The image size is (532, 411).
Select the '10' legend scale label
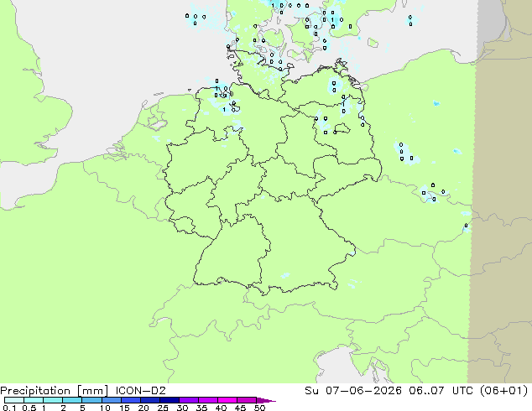pyautogui.click(x=105, y=408)
